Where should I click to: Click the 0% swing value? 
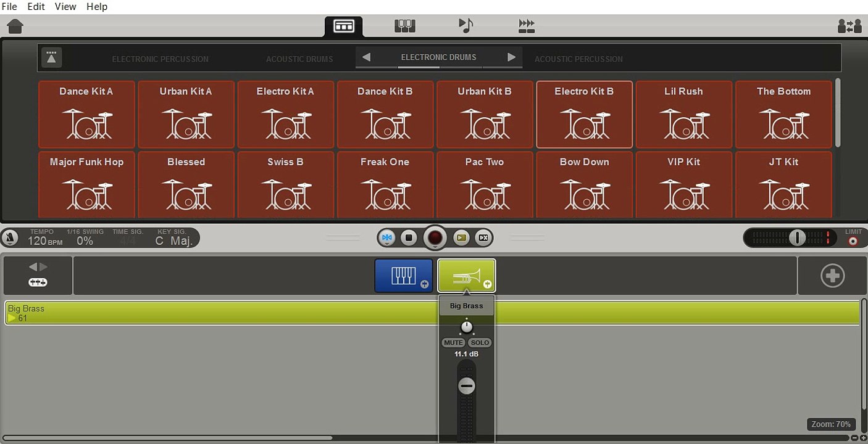(x=85, y=240)
